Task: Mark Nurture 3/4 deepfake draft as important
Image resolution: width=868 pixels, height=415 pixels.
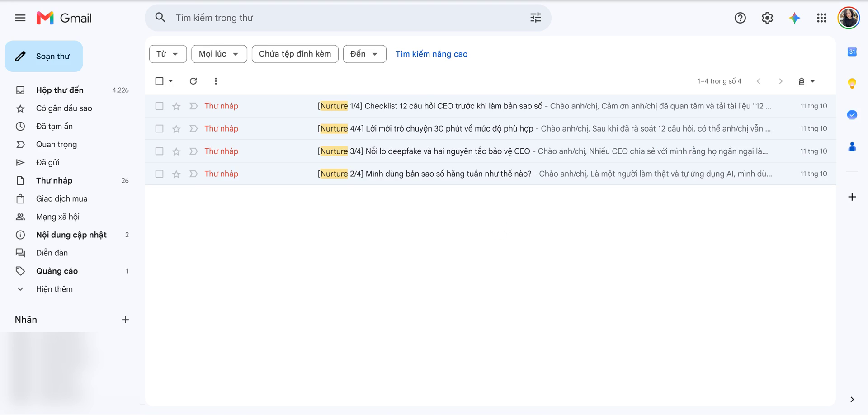Action: (193, 151)
